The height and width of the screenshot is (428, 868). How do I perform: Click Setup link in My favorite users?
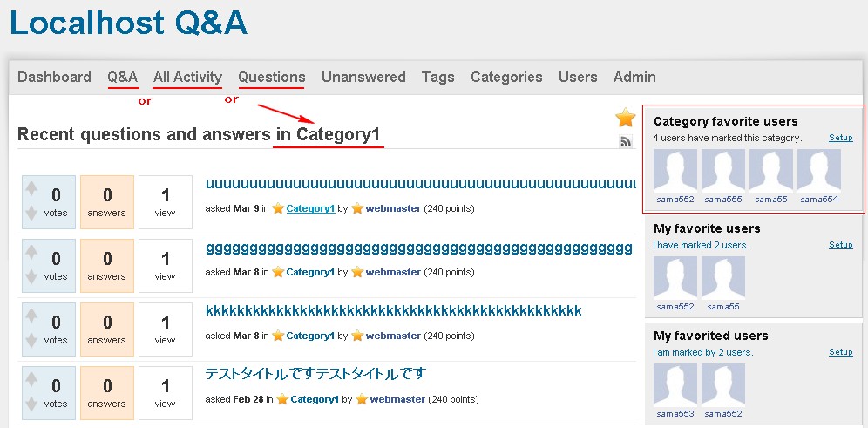point(840,245)
